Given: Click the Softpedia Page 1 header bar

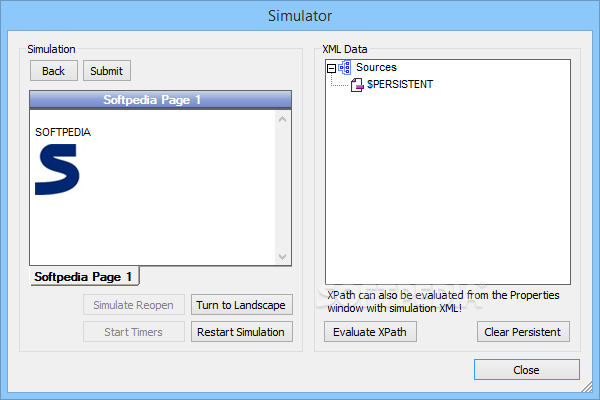Looking at the screenshot, I should coord(160,100).
